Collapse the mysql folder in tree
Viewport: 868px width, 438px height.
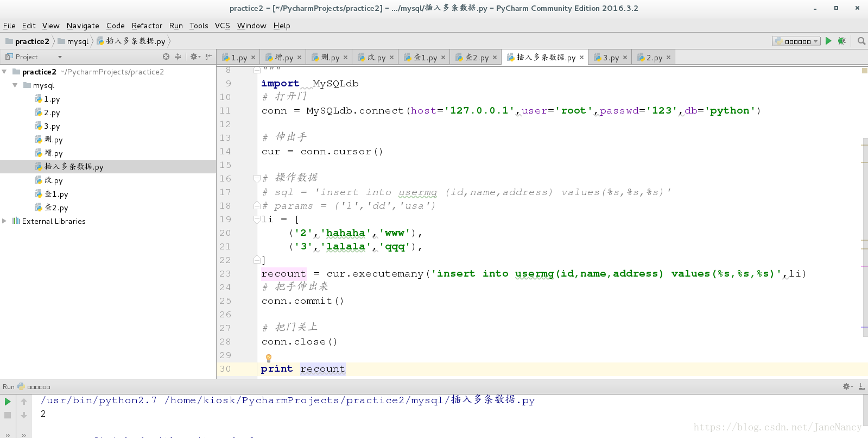15,85
